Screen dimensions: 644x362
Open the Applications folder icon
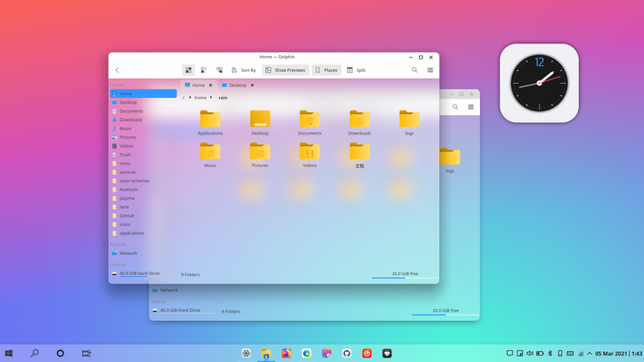coord(210,123)
